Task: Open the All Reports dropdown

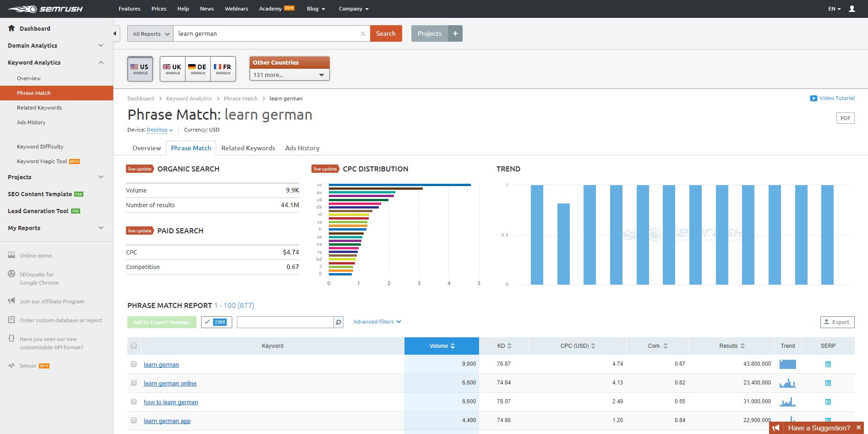Action: pyautogui.click(x=150, y=33)
